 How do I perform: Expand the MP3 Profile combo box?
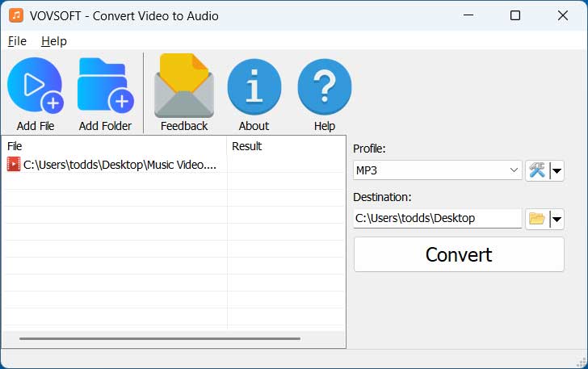[437, 170]
